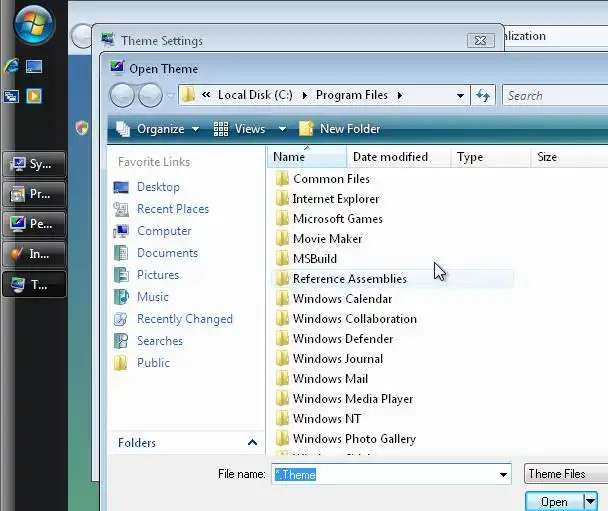Select the Windows Calendar folder icon
608x511 pixels.
282,299
